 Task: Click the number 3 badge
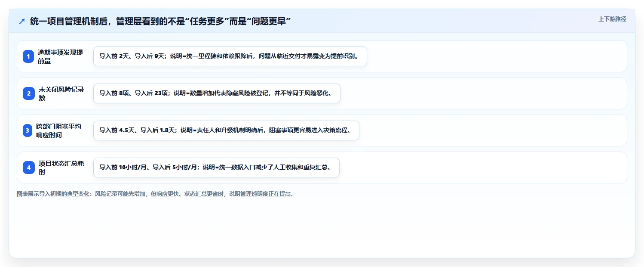pyautogui.click(x=28, y=130)
